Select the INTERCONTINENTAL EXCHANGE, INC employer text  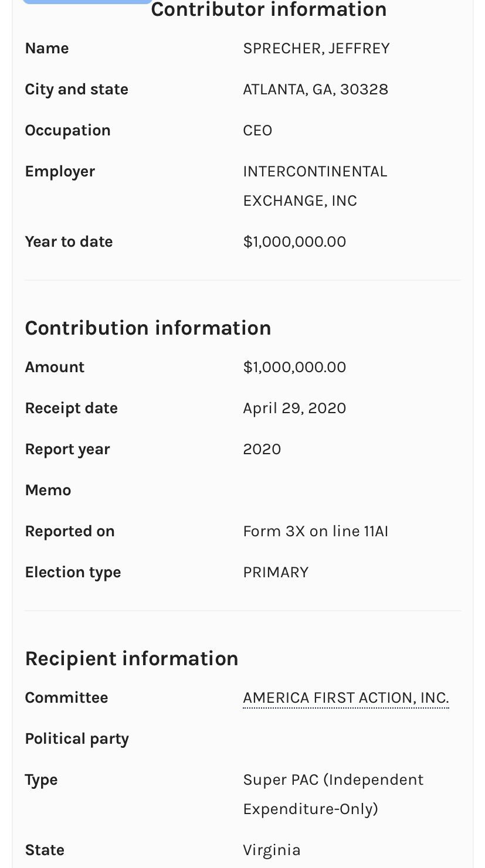click(x=315, y=186)
